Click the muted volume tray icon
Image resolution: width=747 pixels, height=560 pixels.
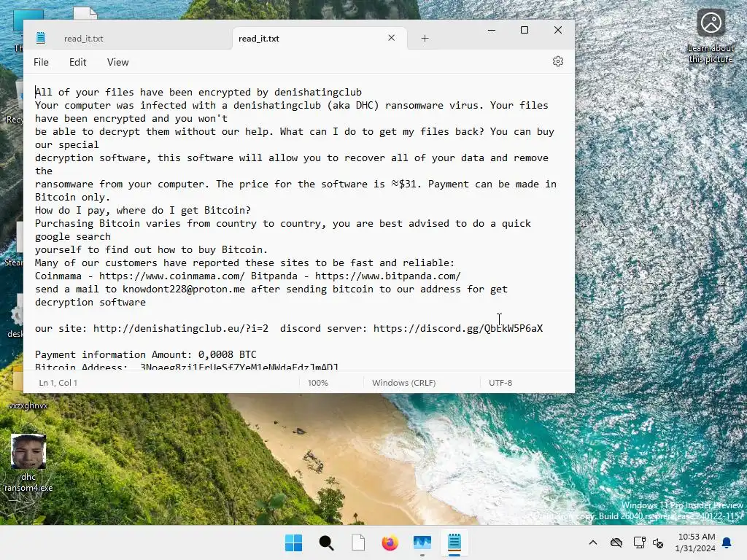coord(658,542)
